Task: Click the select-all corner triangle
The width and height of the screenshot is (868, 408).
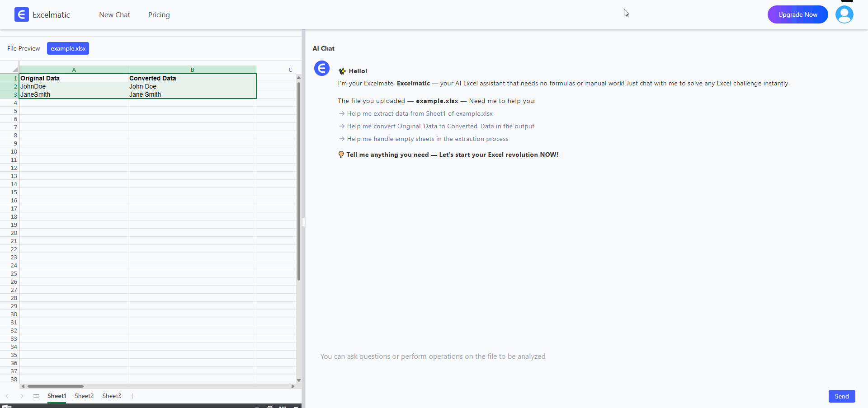Action: (x=14, y=70)
